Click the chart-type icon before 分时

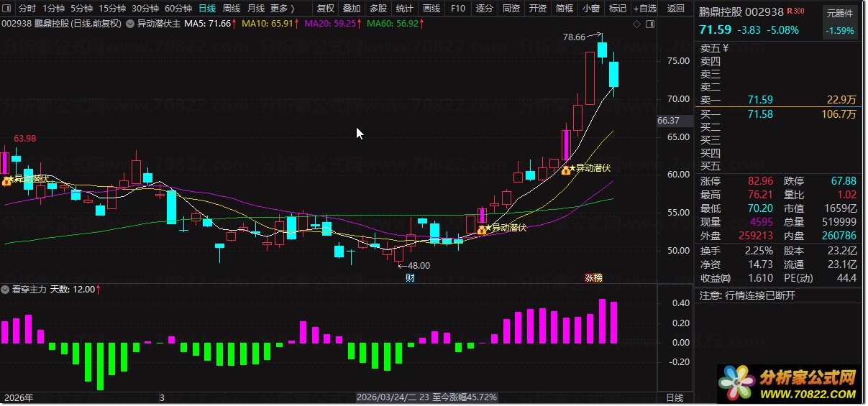[x=8, y=9]
